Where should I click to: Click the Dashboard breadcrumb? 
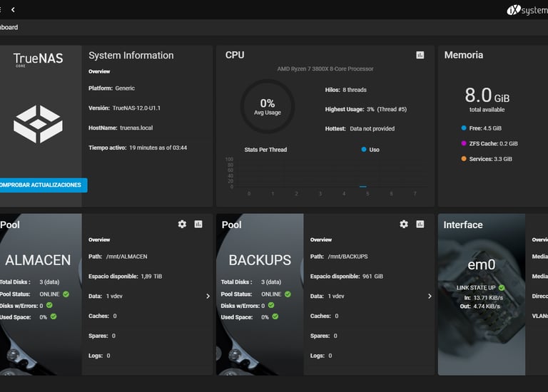coord(9,27)
